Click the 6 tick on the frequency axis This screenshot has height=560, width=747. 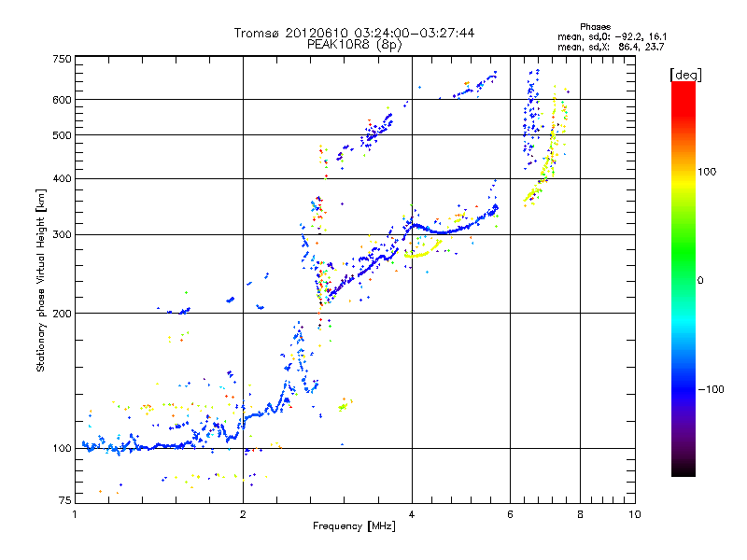511,514
